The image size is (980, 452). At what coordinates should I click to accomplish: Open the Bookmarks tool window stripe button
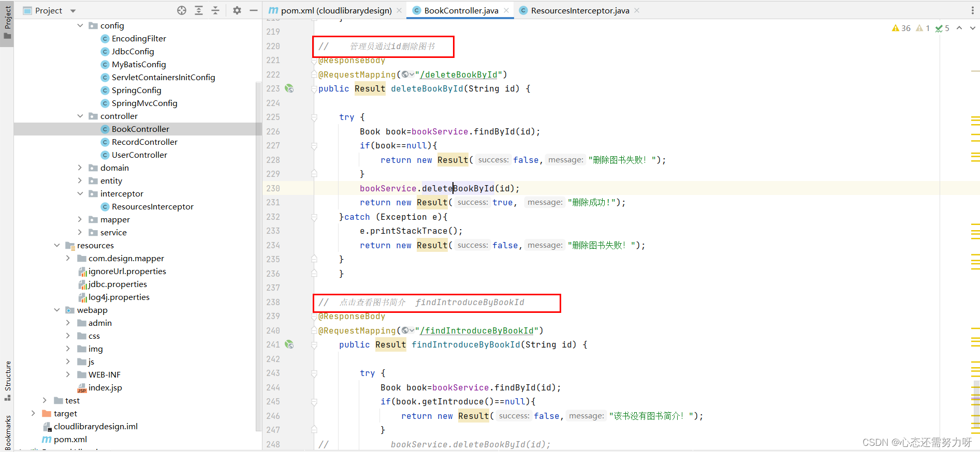(x=7, y=432)
